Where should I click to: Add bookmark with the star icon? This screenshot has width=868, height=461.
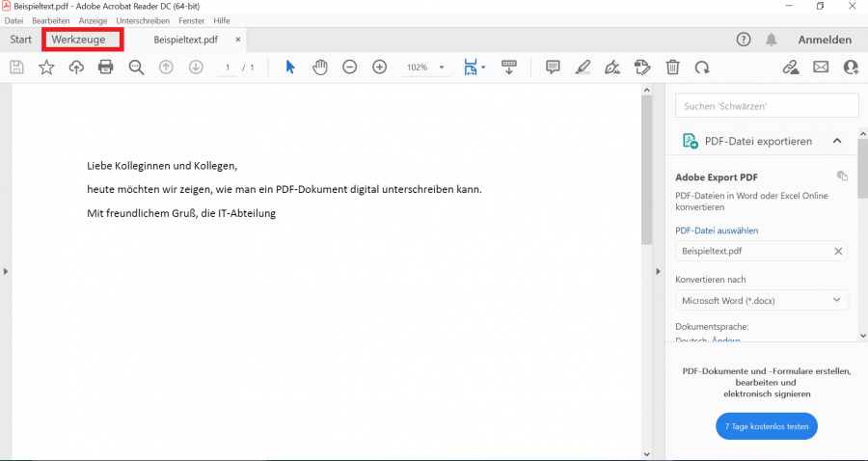click(46, 67)
